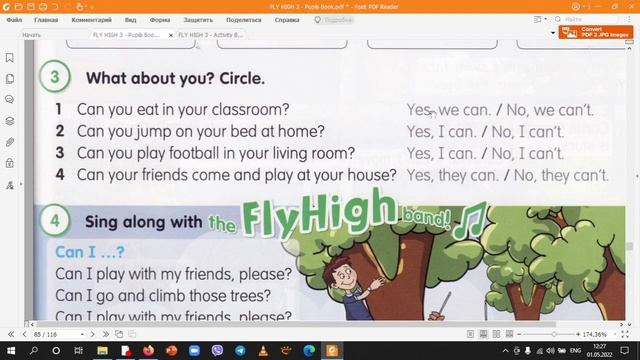Click the Foxit logo icon in title bar
This screenshot has height=360, width=640.
click(x=6, y=7)
